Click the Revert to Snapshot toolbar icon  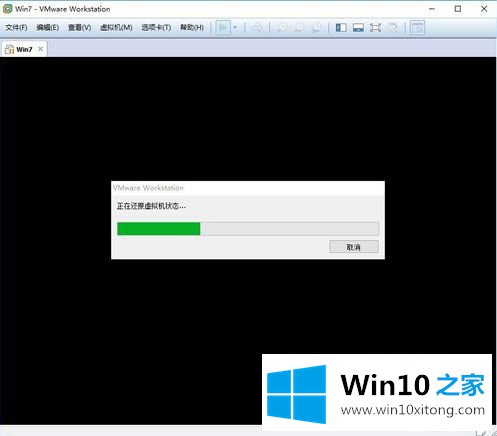tap(299, 28)
